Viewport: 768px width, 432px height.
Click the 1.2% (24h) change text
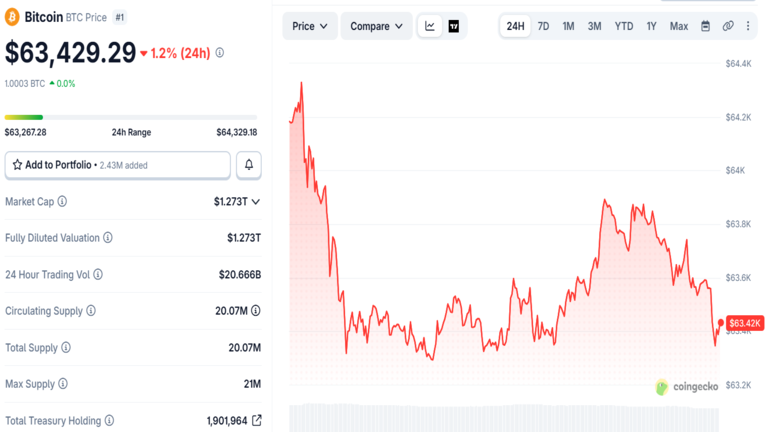[x=180, y=53]
